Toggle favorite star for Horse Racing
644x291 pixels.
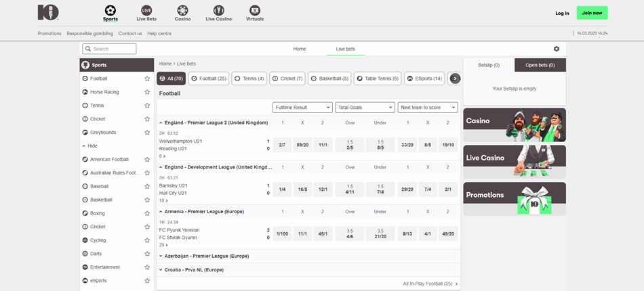coord(147,92)
